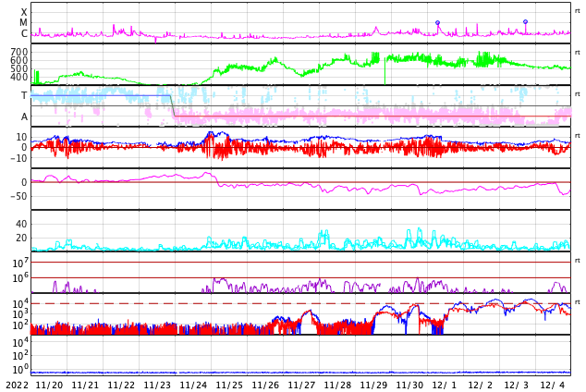586x392 pixels.
Task: Click the 'rt' label beside the green plot
Action: (578, 53)
